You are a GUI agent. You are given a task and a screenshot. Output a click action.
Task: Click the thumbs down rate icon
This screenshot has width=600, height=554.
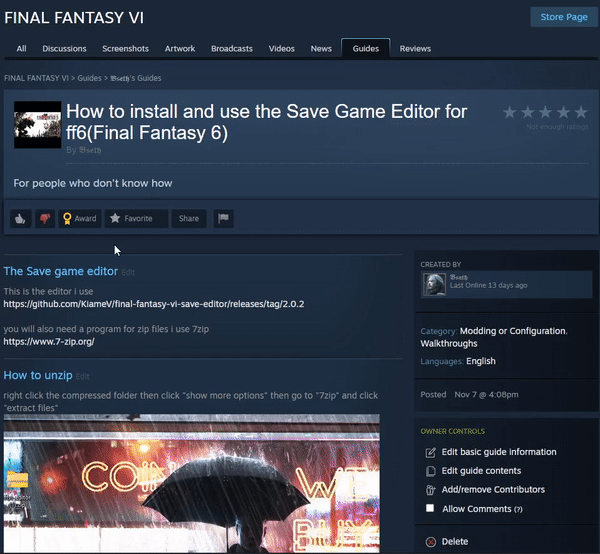[x=45, y=218]
